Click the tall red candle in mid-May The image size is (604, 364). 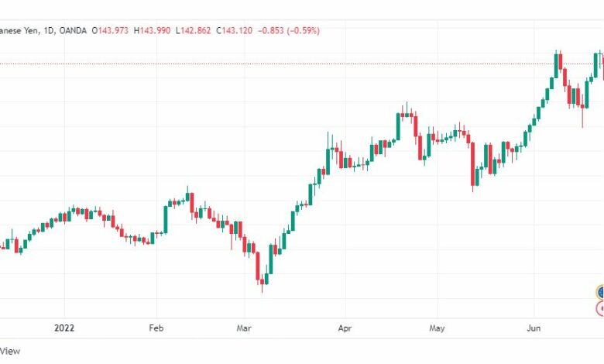click(x=473, y=164)
